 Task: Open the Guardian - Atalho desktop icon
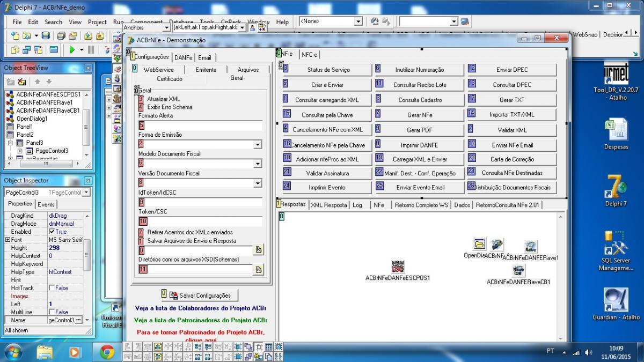coord(616,304)
